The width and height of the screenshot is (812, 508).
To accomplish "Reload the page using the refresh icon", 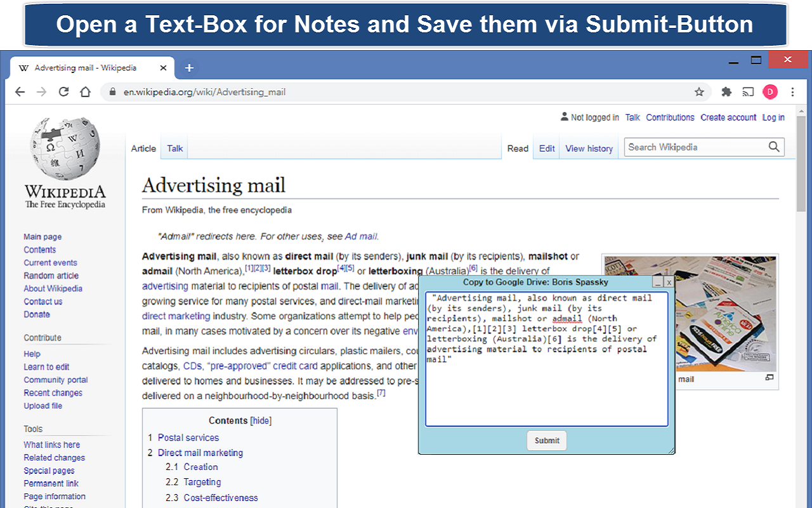I will (63, 91).
